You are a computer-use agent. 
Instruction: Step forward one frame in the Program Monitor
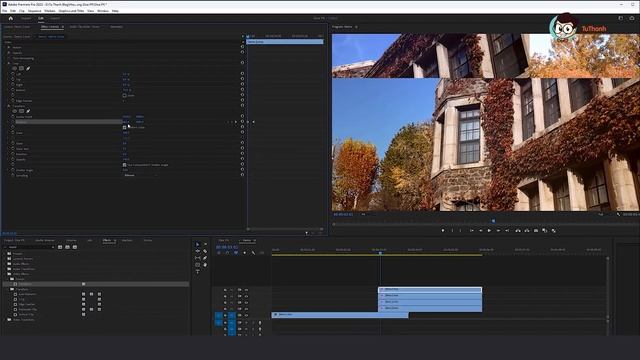point(498,231)
